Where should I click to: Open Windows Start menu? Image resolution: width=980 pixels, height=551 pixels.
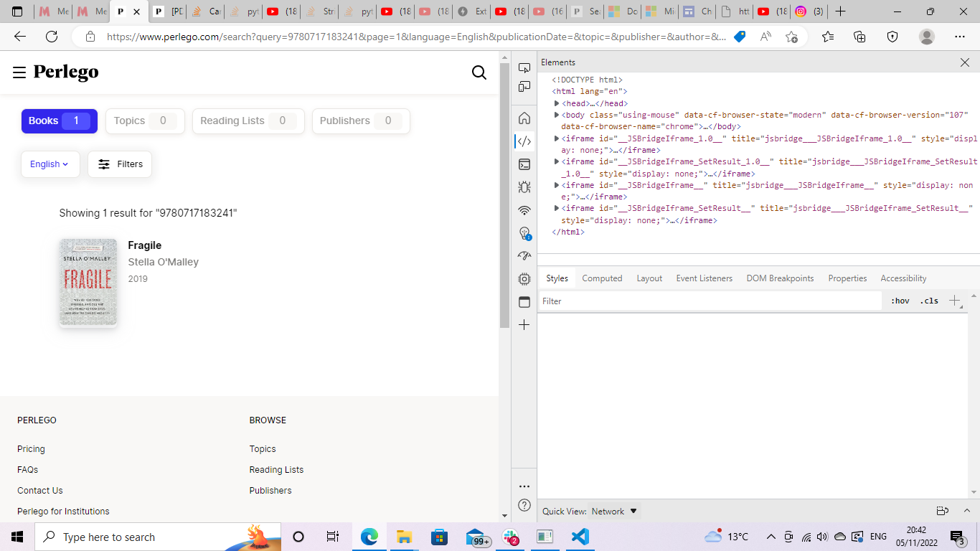tap(17, 537)
